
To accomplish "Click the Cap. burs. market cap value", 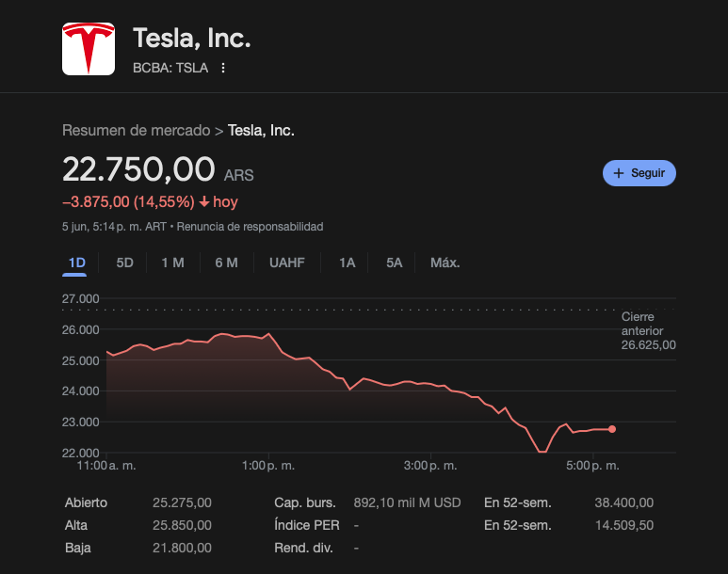I will 407,502.
